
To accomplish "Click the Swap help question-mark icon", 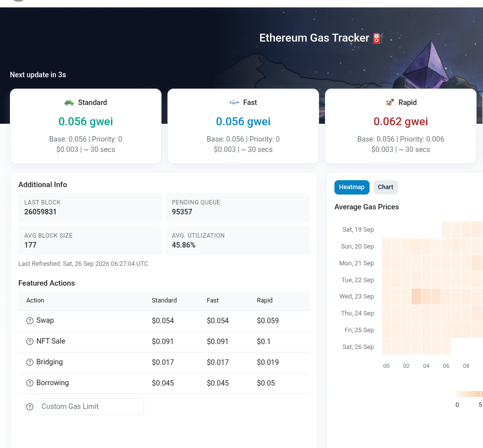I will [30, 320].
